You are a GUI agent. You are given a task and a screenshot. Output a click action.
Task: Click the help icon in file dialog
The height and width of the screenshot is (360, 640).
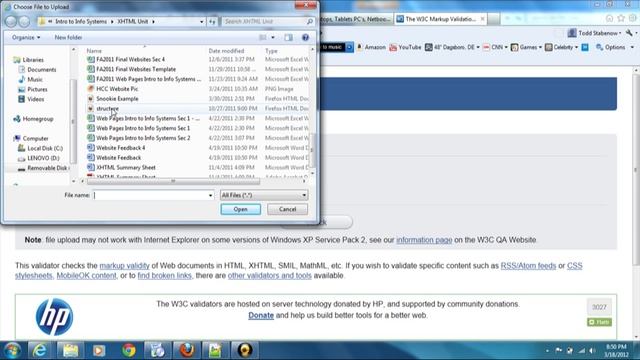point(305,38)
